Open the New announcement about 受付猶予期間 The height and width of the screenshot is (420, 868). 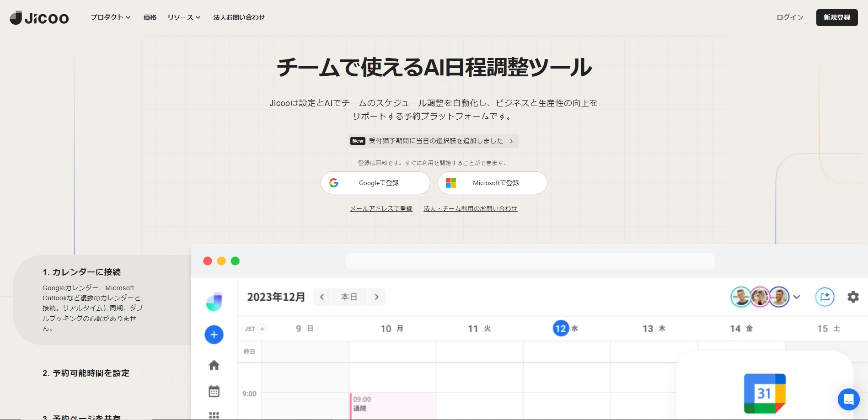click(x=434, y=141)
